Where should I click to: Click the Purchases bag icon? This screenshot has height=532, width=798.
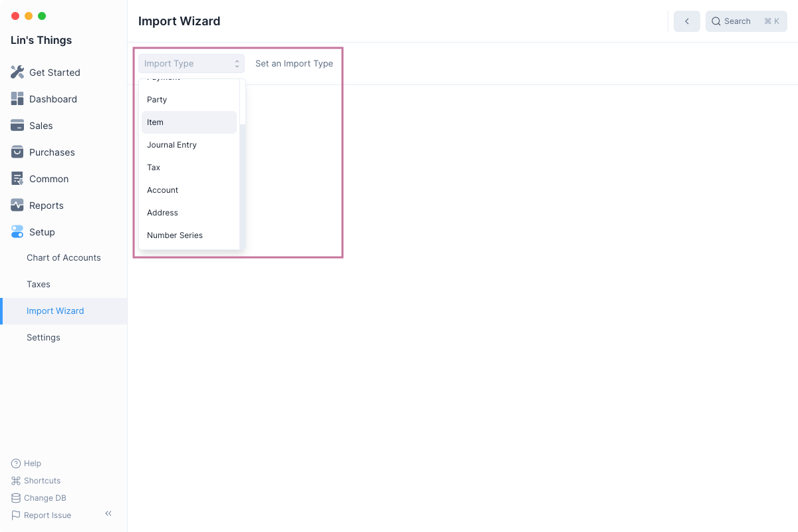tap(17, 152)
